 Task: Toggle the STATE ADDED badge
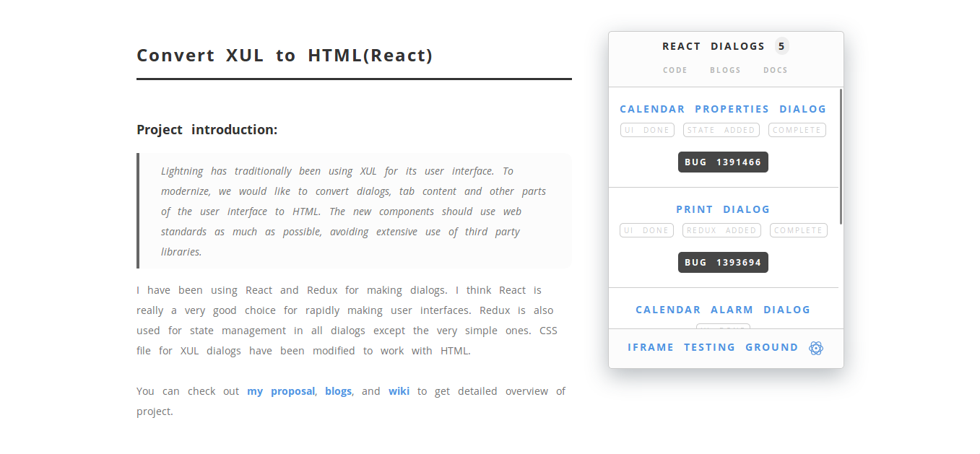[721, 129]
